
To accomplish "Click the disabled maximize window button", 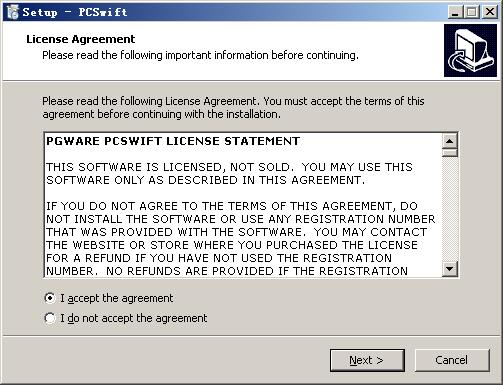I will (472, 12).
